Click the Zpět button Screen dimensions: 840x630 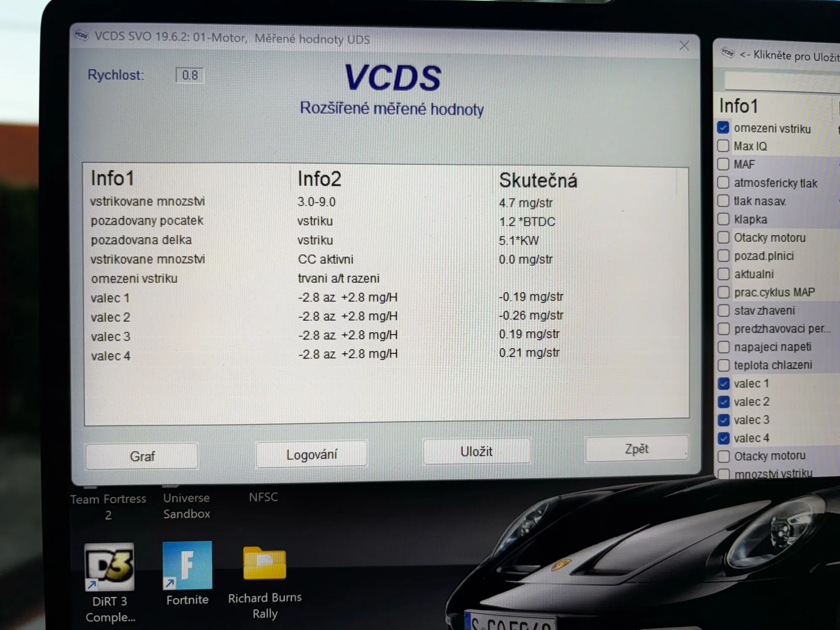coord(636,449)
